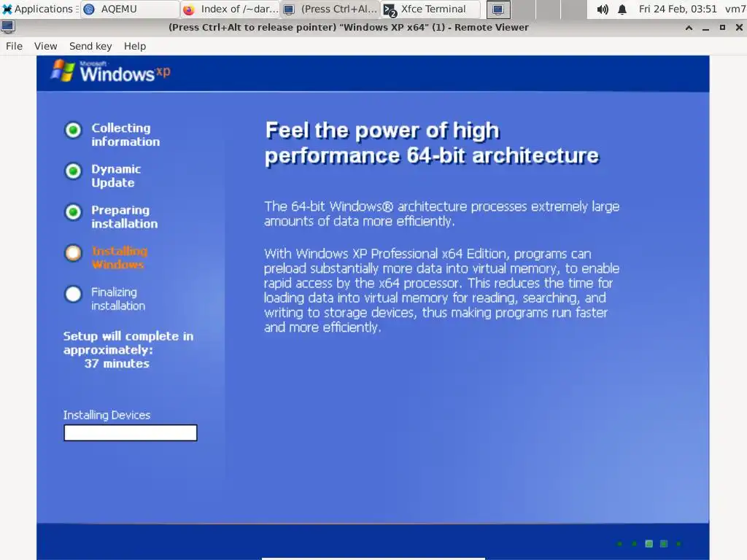Click the 'Installing Windows' step indicator
Screen dimensions: 747x560
(74, 253)
